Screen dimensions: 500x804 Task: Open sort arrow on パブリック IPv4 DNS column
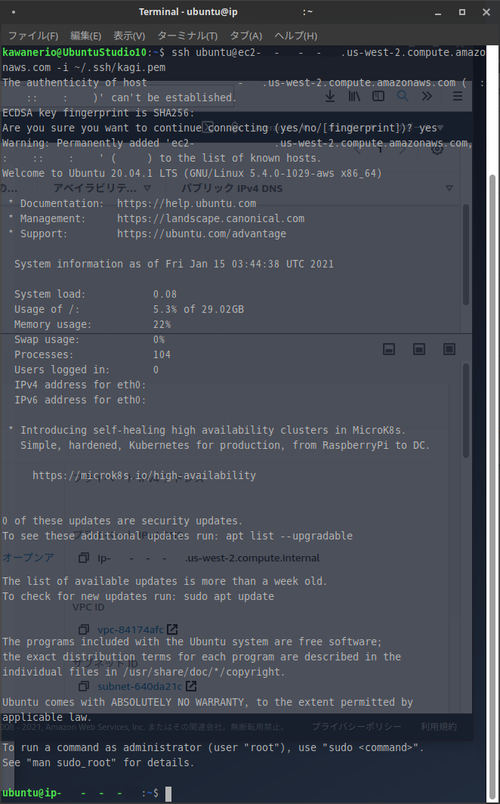tap(449, 188)
